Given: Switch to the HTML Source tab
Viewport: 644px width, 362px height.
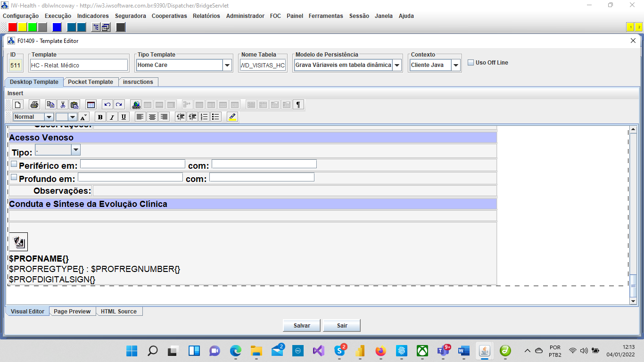Looking at the screenshot, I should [118, 312].
